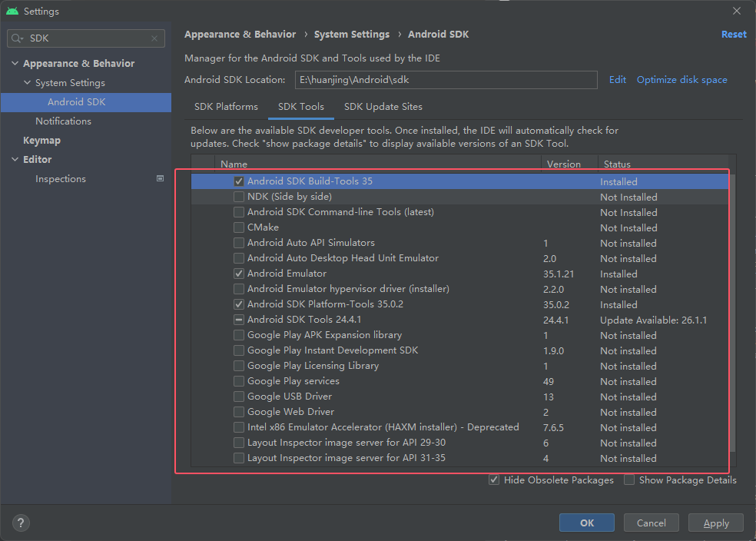Click the Edit link for SDK location
Image resolution: width=756 pixels, height=541 pixels.
(x=618, y=80)
